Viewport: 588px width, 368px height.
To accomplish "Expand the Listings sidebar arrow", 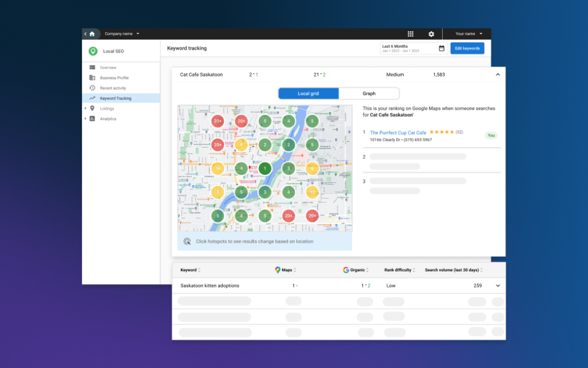I will (86, 108).
